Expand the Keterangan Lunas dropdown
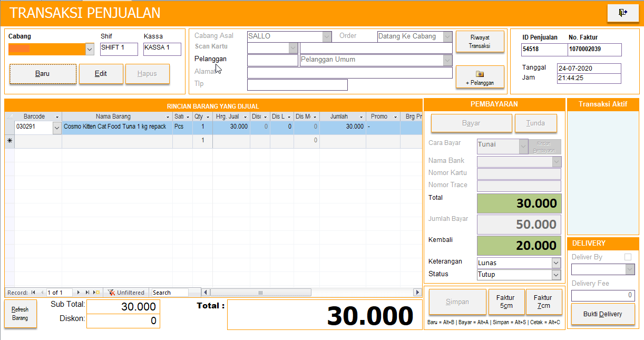Viewport: 644px width, 340px height. [555, 263]
